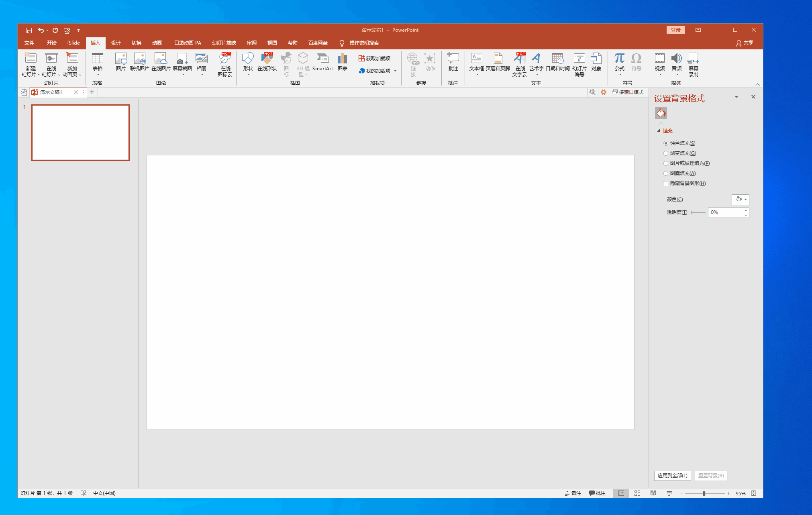The height and width of the screenshot is (515, 812).
Task: Select Picture or texture fill (图片或纹理填充)
Action: pos(666,163)
